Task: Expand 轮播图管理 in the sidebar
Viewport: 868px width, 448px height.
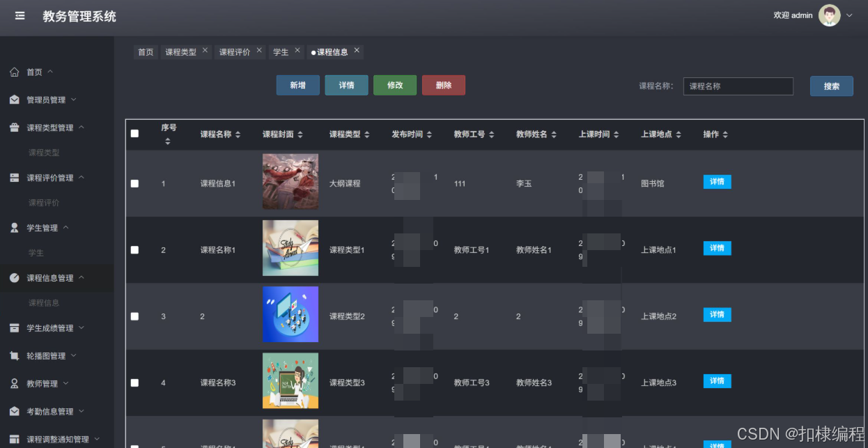Action: pyautogui.click(x=73, y=356)
